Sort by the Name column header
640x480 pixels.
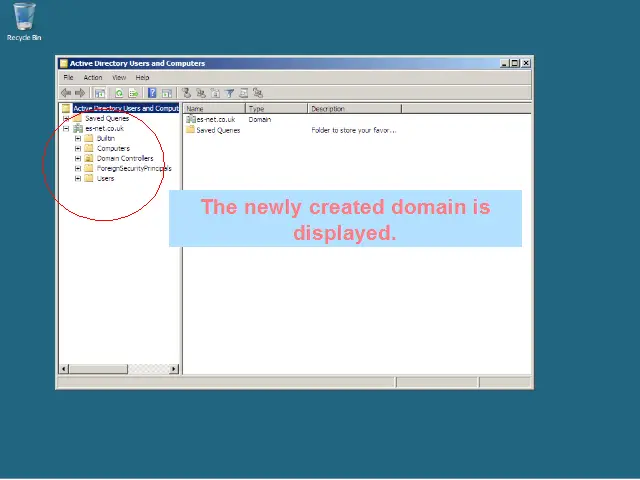(x=215, y=109)
